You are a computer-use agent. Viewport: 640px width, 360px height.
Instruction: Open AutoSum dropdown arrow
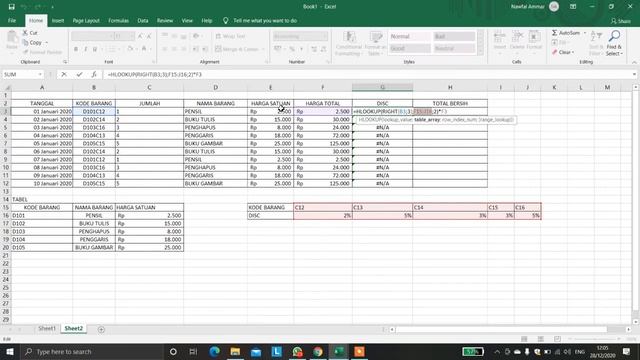pos(584,33)
